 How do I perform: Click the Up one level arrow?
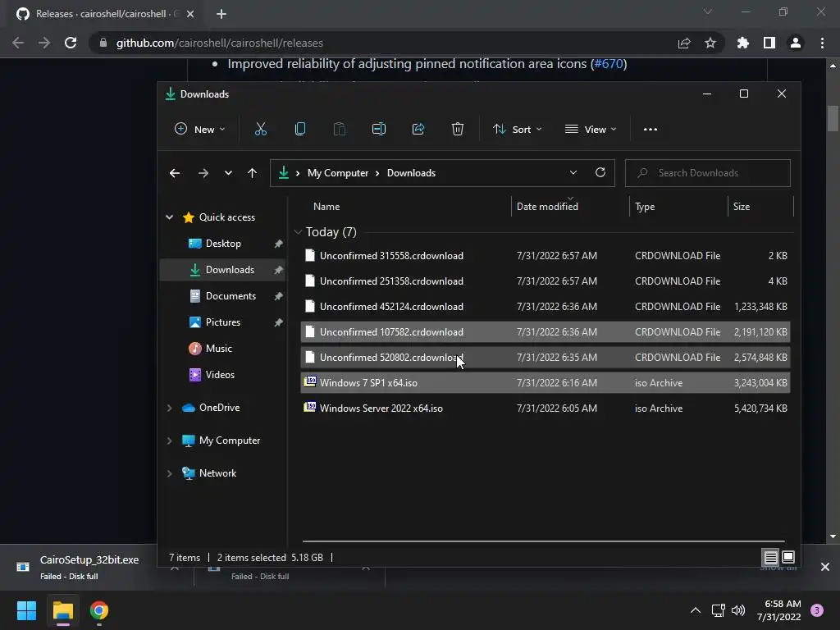pyautogui.click(x=252, y=173)
